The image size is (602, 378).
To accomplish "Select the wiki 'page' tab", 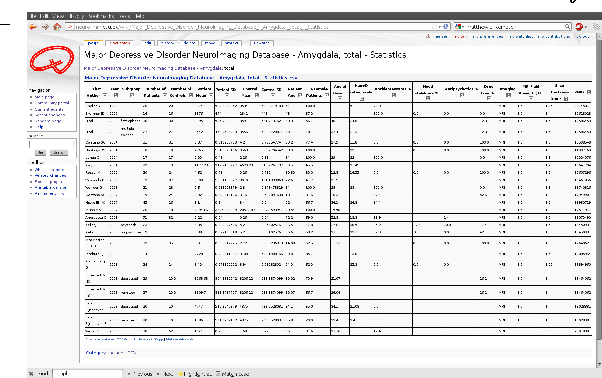I will tap(93, 43).
